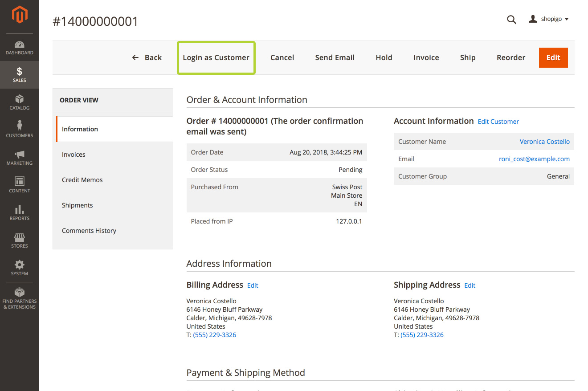Expand the shopigo account dropdown
The width and height of the screenshot is (588, 391).
pyautogui.click(x=549, y=20)
